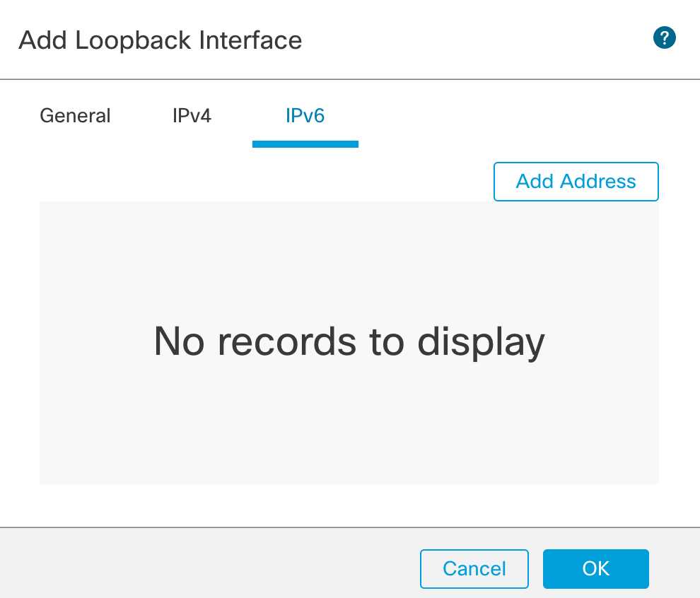Open contextual help for Loopback Interface
The height and width of the screenshot is (598, 700).
click(x=664, y=37)
